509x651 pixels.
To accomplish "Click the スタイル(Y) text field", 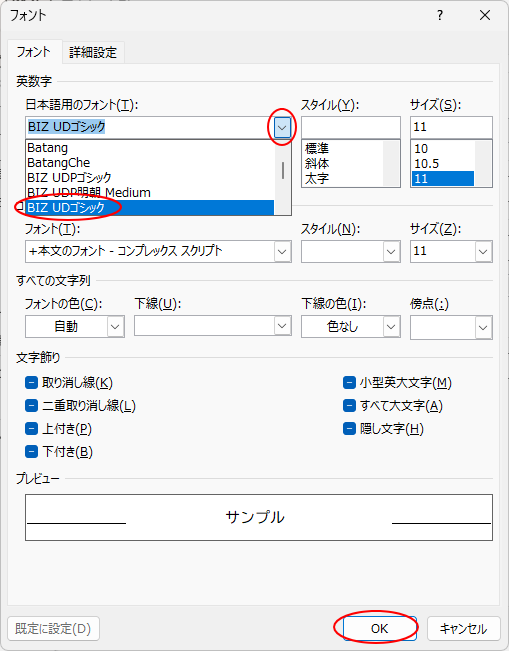I will [351, 127].
